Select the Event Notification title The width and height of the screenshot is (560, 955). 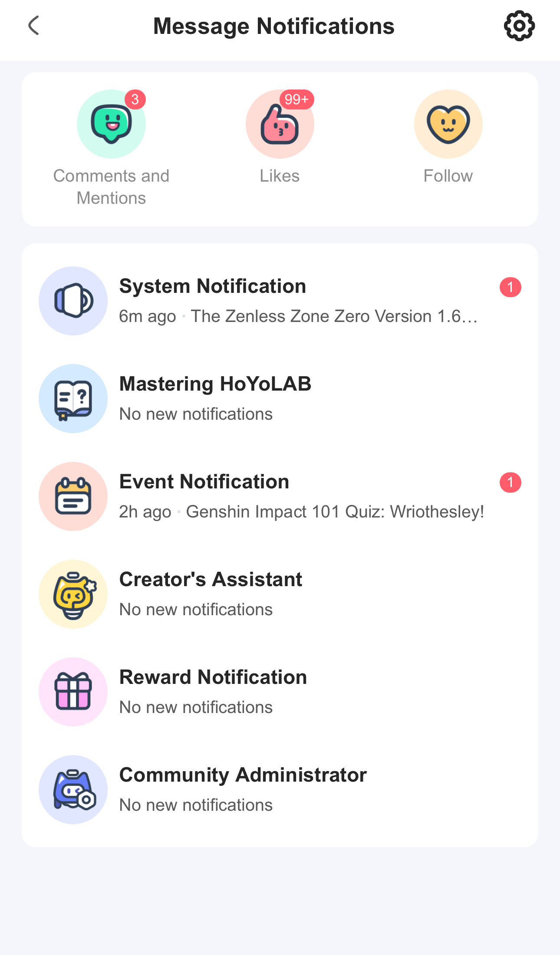(204, 482)
